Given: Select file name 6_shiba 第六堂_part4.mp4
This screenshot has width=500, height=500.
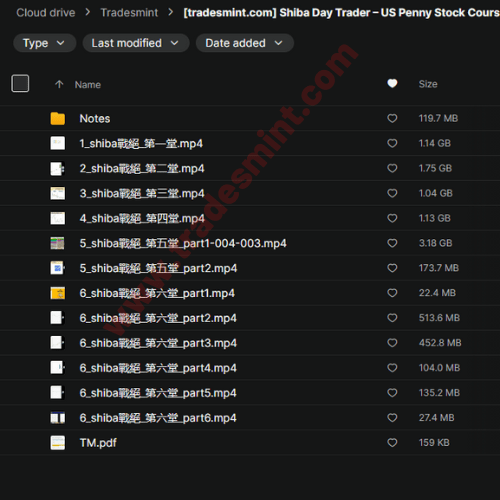Looking at the screenshot, I should click(x=158, y=368).
